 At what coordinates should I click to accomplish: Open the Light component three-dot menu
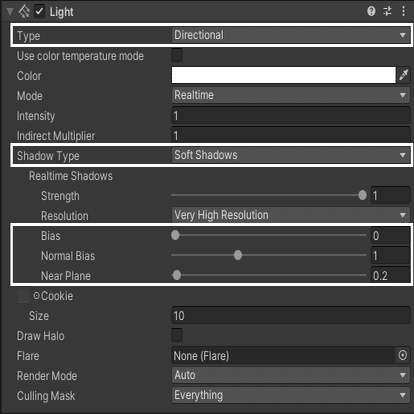(x=403, y=11)
